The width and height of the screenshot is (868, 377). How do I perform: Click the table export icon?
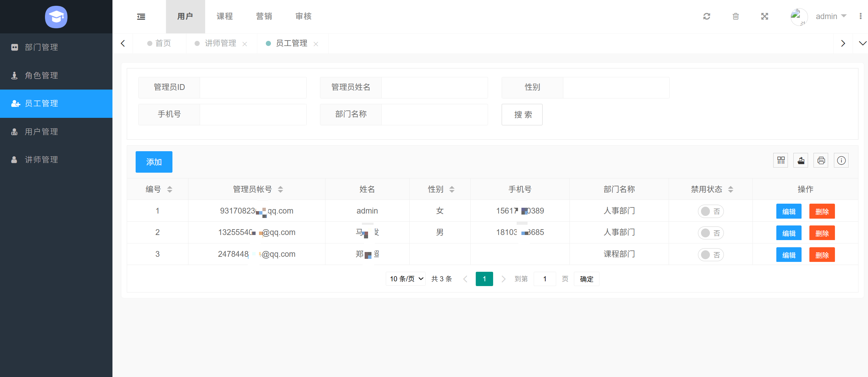point(801,160)
